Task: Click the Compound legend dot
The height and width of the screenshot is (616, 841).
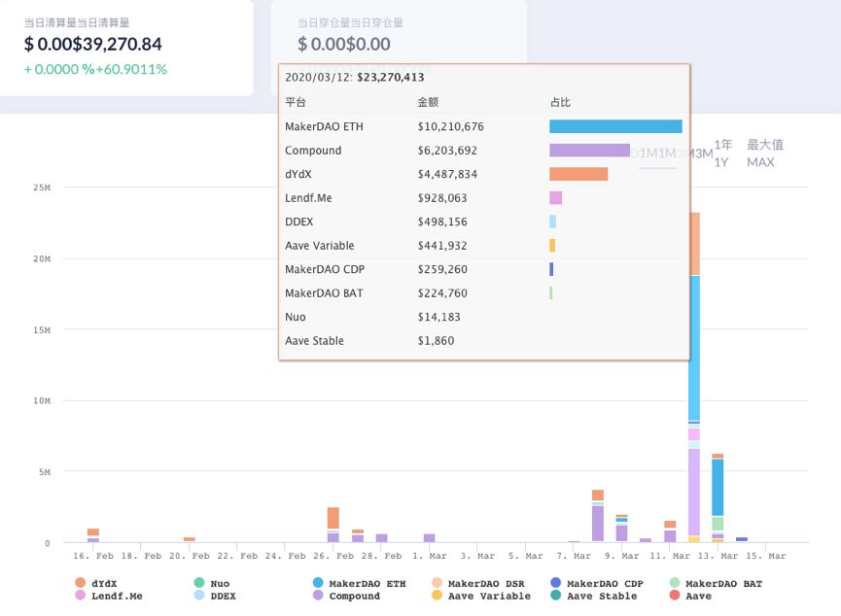Action: click(x=318, y=595)
